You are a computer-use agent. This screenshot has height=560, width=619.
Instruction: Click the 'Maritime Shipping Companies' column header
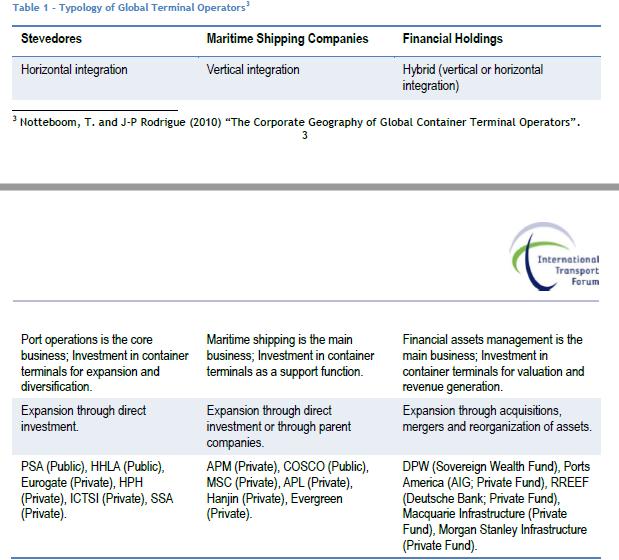tap(287, 39)
